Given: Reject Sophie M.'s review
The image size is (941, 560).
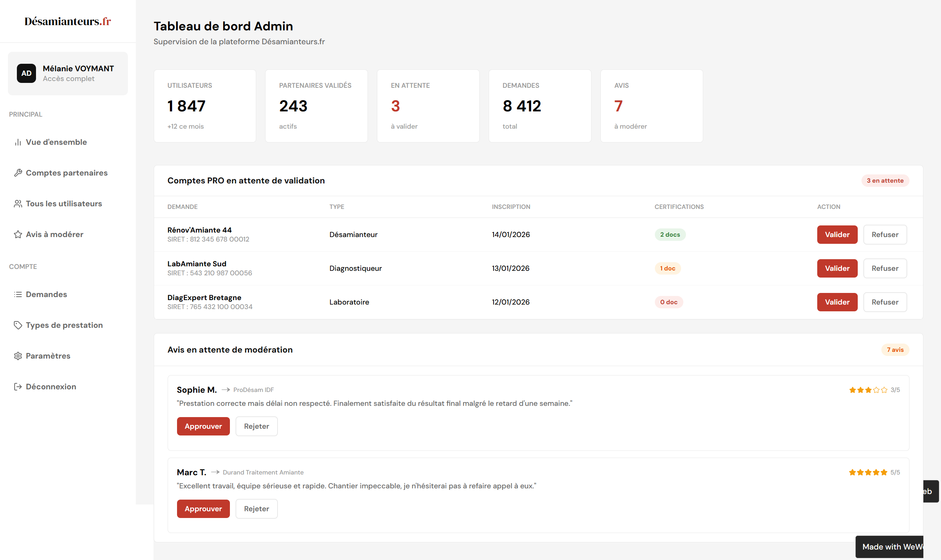Looking at the screenshot, I should [257, 426].
